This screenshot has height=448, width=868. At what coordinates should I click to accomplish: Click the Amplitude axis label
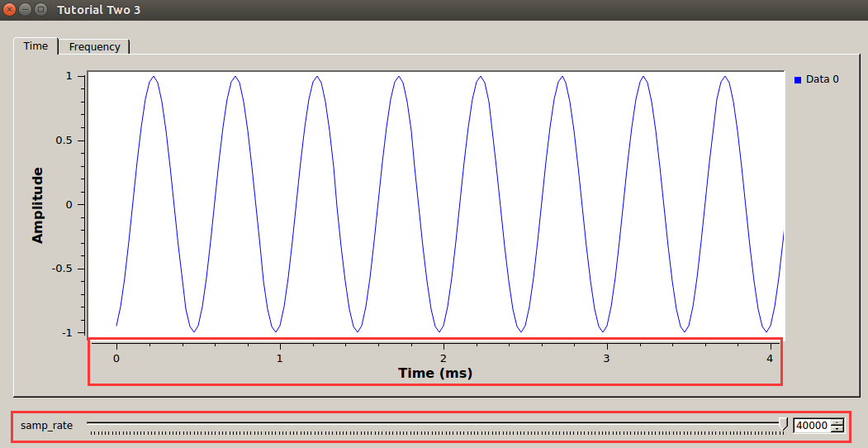click(x=38, y=205)
